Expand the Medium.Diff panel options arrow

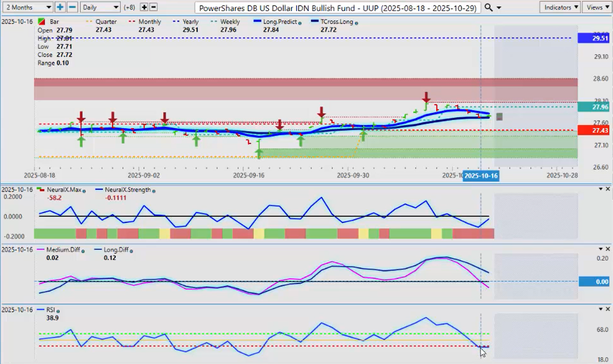point(600,249)
